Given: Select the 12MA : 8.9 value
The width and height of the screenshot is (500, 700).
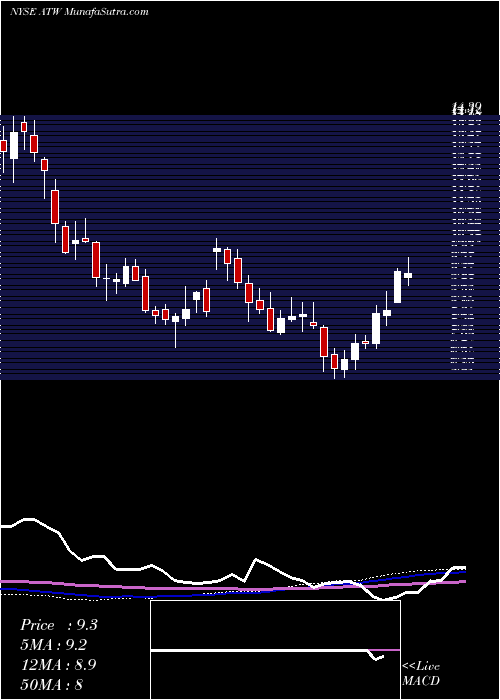Looking at the screenshot, I should (x=58, y=664).
